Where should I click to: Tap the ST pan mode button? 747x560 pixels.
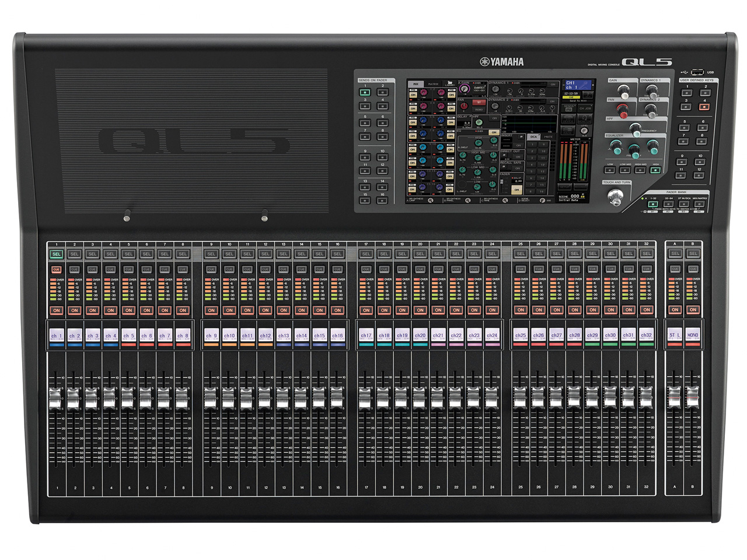[479, 102]
